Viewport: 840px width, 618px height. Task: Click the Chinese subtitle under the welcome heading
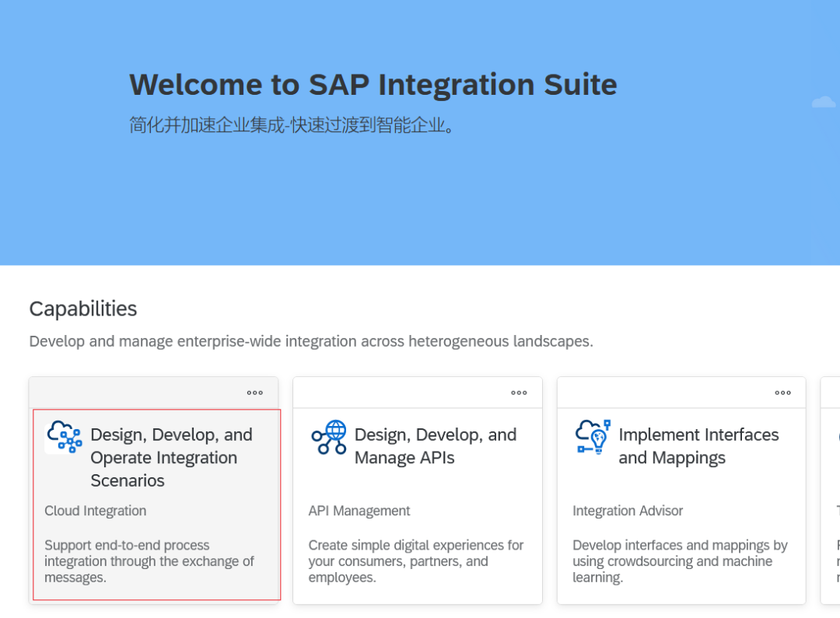292,125
